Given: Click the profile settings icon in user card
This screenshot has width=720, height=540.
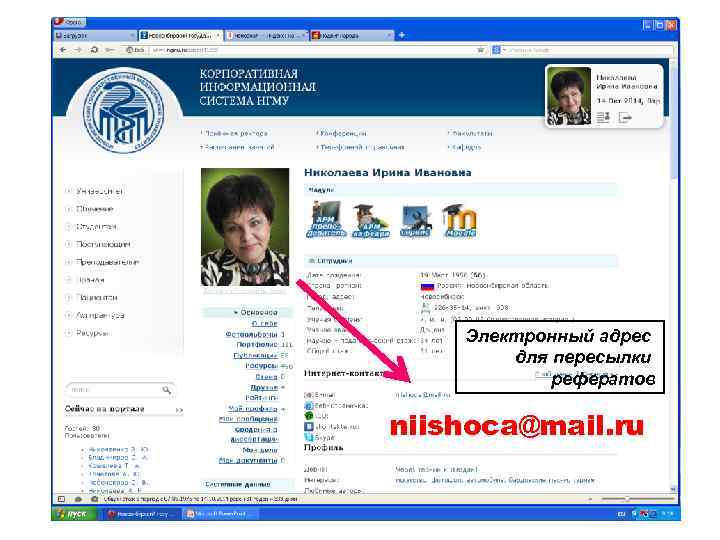Looking at the screenshot, I should 603,118.
